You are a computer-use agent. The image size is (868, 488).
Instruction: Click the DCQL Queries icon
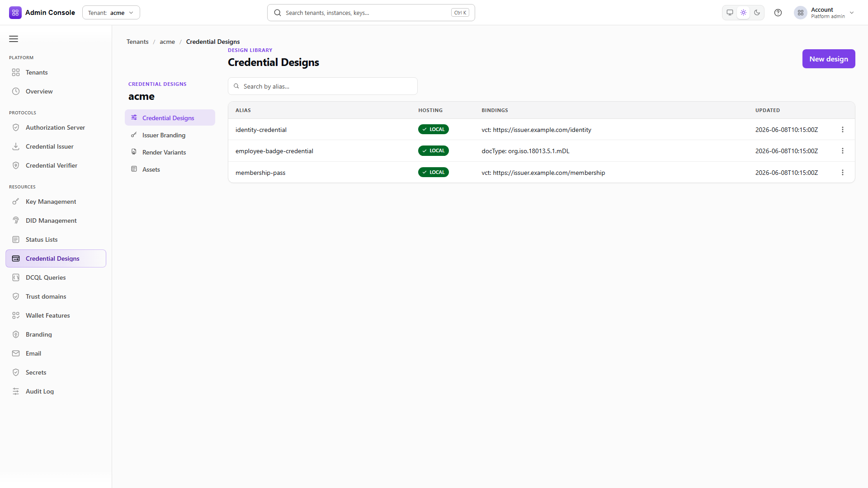(x=16, y=277)
